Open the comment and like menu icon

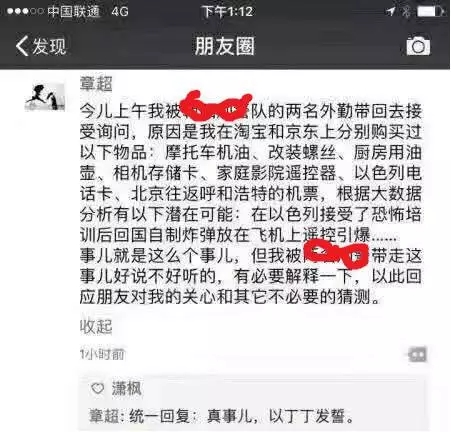click(x=417, y=354)
